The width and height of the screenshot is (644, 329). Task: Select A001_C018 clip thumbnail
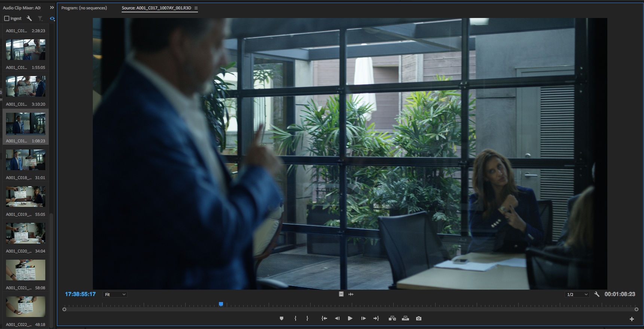pyautogui.click(x=25, y=160)
